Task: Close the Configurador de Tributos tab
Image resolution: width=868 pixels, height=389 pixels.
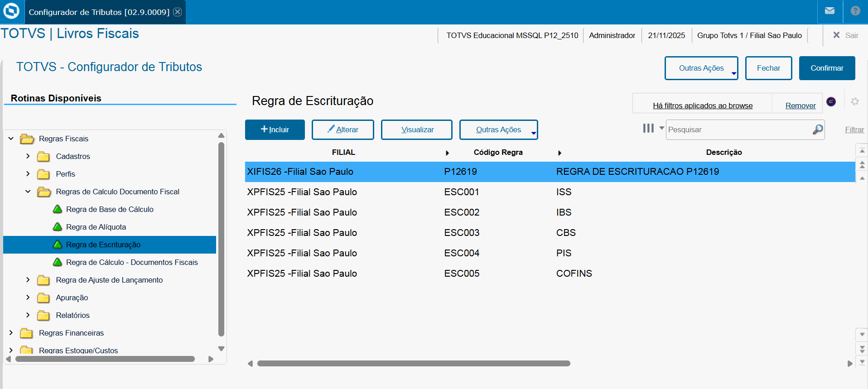Action: tap(178, 12)
